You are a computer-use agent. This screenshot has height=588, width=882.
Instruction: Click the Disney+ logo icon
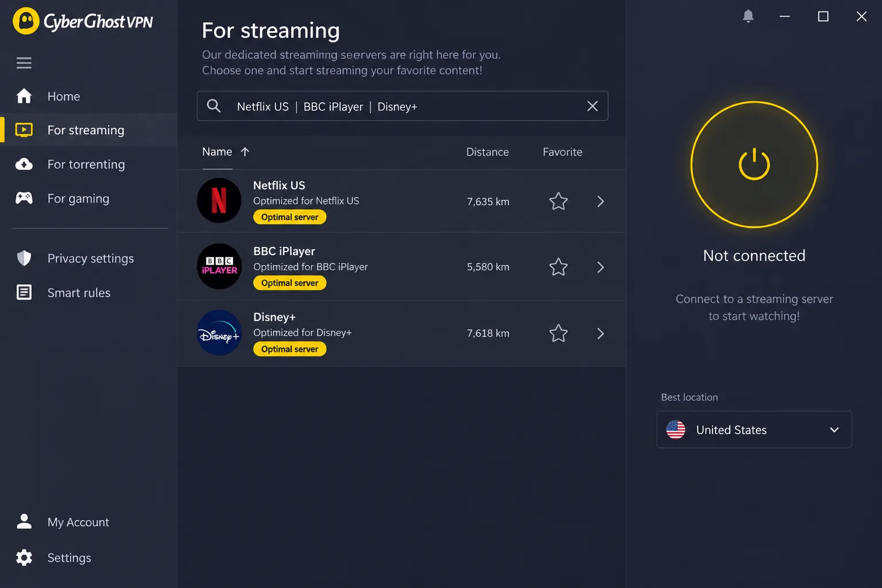click(219, 332)
